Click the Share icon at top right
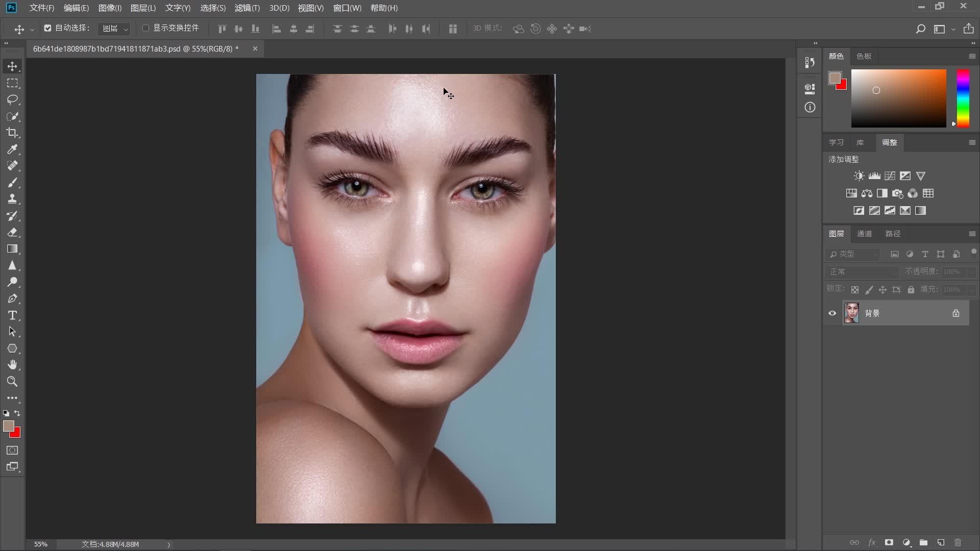Image resolution: width=980 pixels, height=551 pixels. point(968,29)
